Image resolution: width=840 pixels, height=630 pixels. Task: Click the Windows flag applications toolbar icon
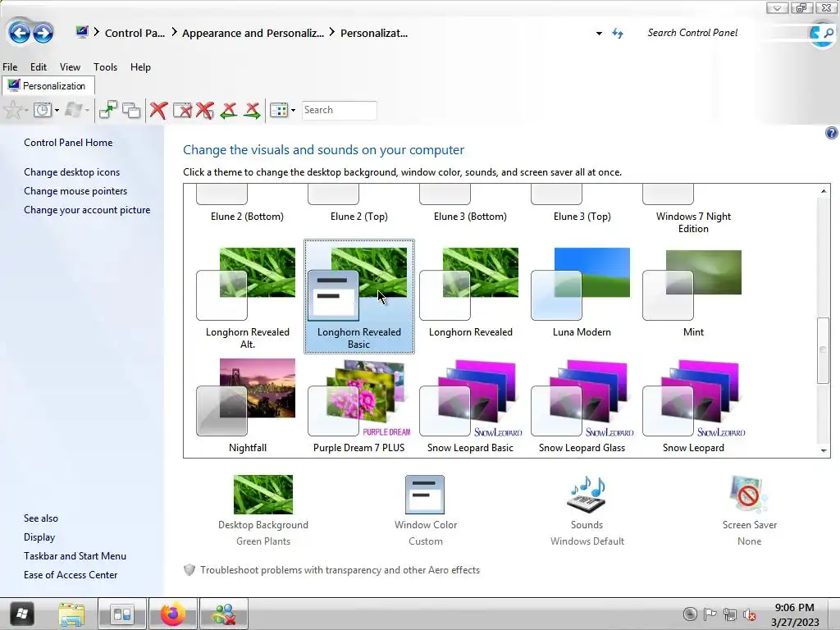(73, 111)
